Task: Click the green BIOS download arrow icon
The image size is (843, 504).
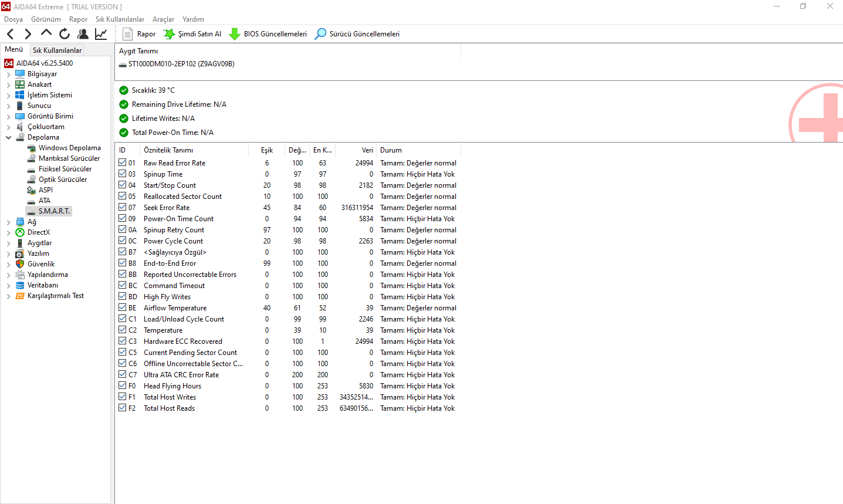Action: (x=235, y=34)
